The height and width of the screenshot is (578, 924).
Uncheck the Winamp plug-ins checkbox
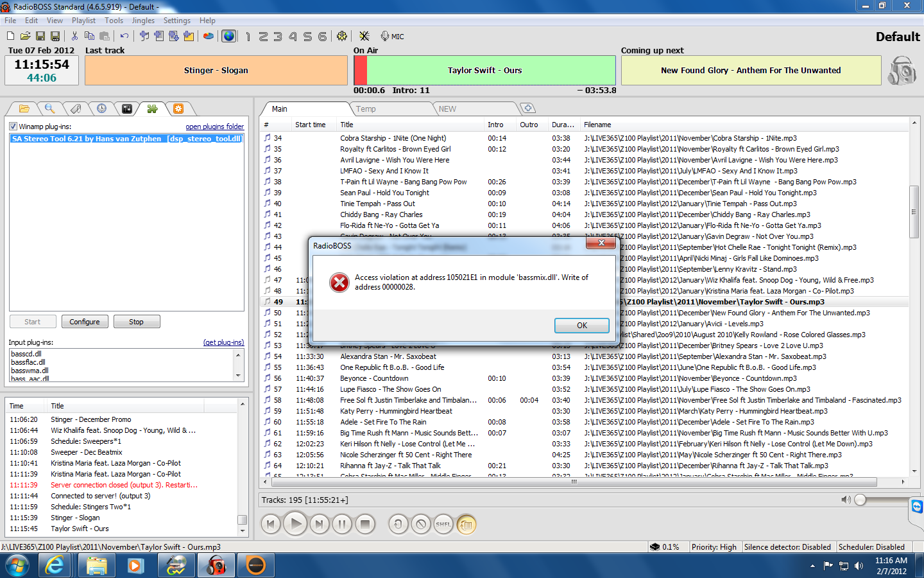13,127
